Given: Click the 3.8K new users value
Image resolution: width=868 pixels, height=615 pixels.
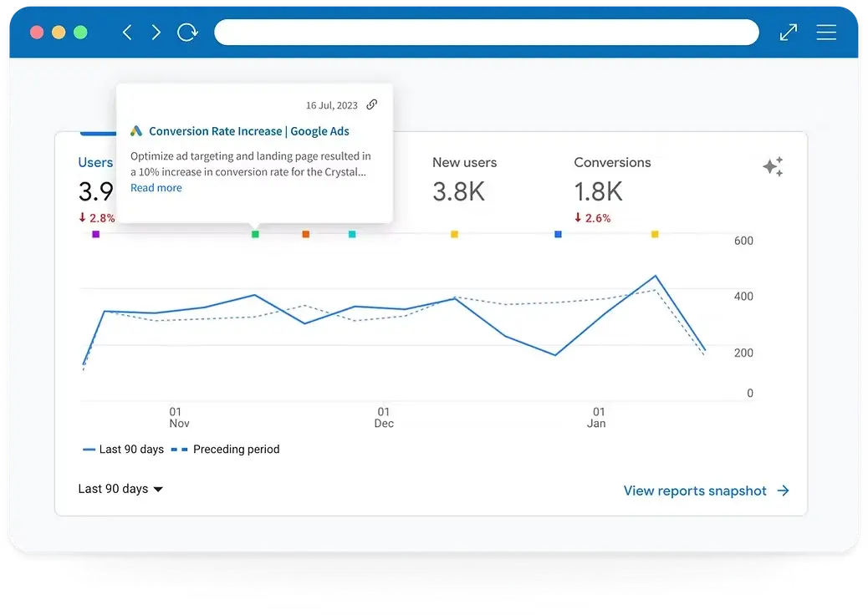Looking at the screenshot, I should (x=458, y=192).
